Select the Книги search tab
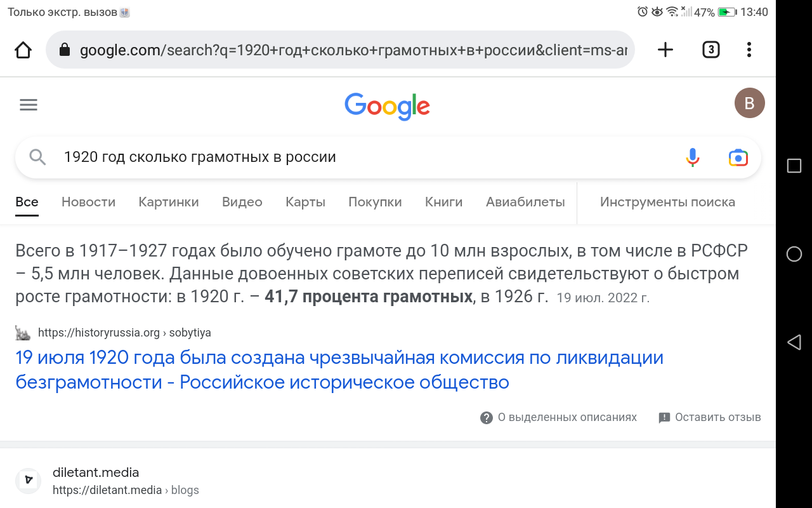The image size is (812, 508). [x=443, y=202]
